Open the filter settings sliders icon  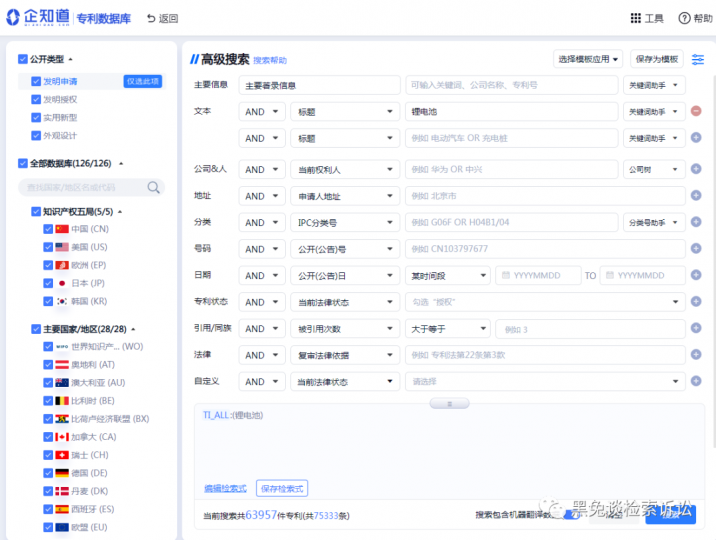click(x=698, y=59)
